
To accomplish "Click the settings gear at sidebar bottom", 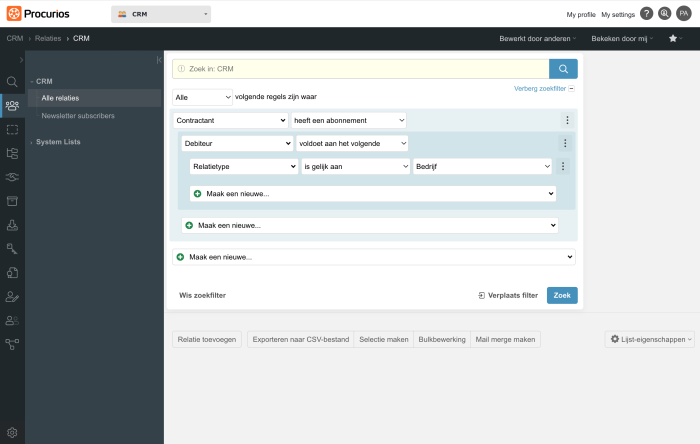I will pyautogui.click(x=12, y=432).
